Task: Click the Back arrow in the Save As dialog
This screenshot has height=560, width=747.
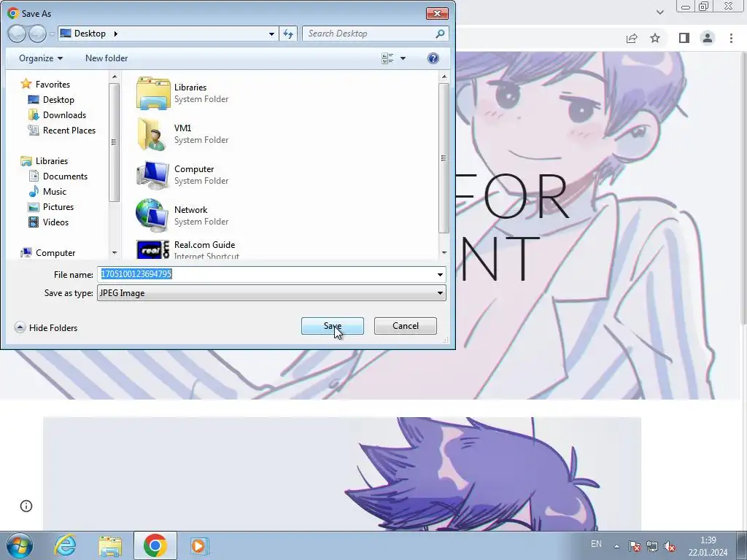Action: pos(18,34)
